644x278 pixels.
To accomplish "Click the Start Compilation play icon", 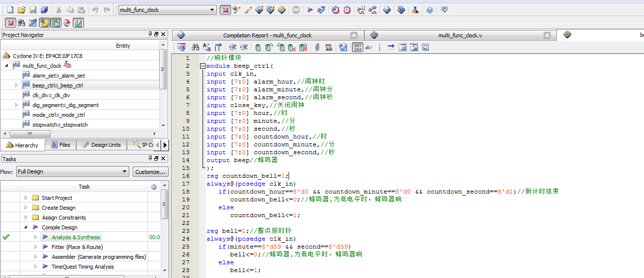I will (x=310, y=10).
